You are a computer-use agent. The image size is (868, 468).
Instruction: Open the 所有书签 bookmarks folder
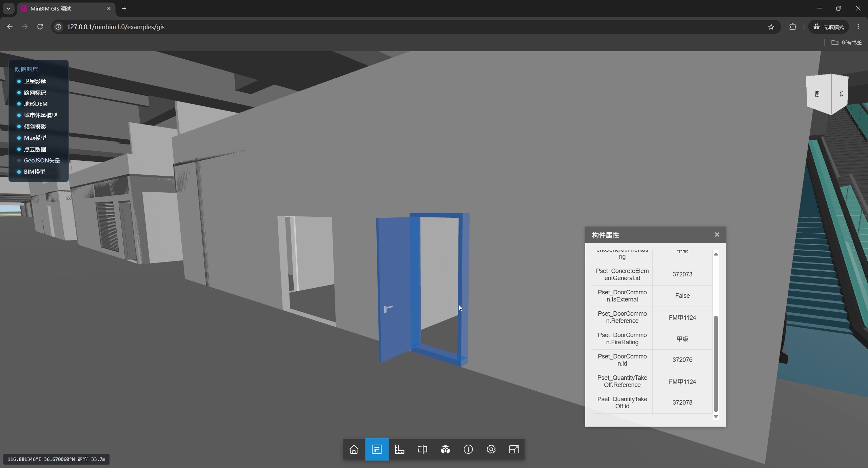[847, 42]
